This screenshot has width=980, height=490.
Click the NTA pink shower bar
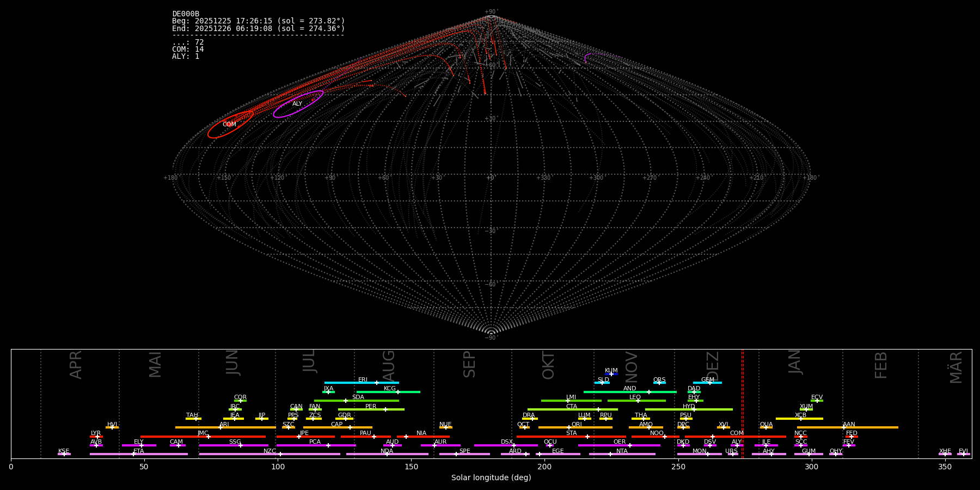(x=622, y=454)
